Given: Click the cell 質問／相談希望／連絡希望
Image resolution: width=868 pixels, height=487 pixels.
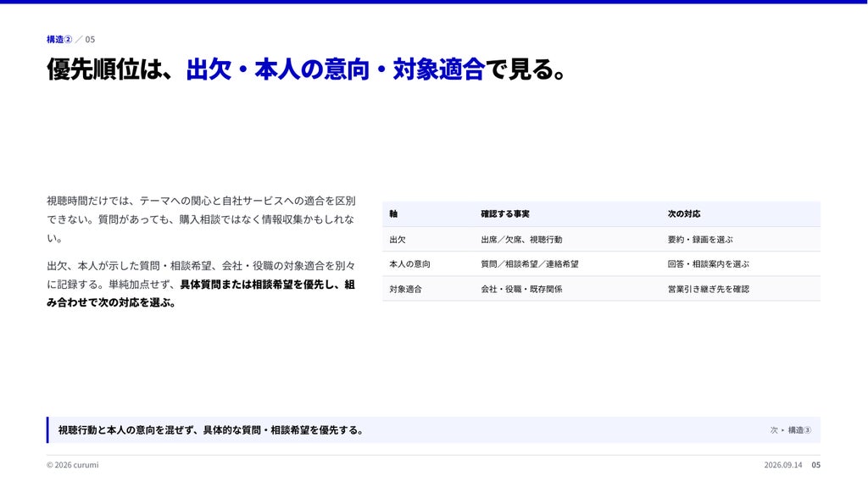Looking at the screenshot, I should pyautogui.click(x=530, y=264).
